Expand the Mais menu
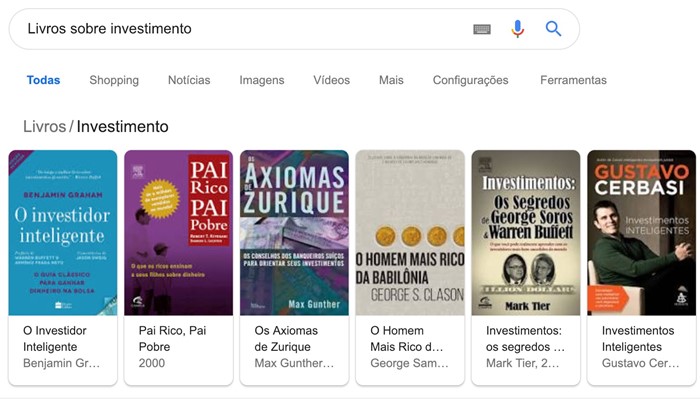The image size is (700, 406). 391,80
